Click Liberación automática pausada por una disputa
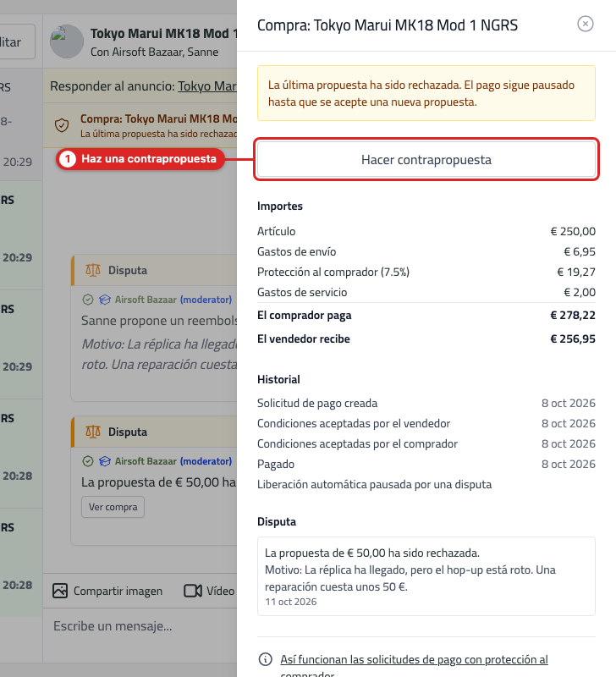The height and width of the screenshot is (677, 616). pyautogui.click(x=374, y=484)
